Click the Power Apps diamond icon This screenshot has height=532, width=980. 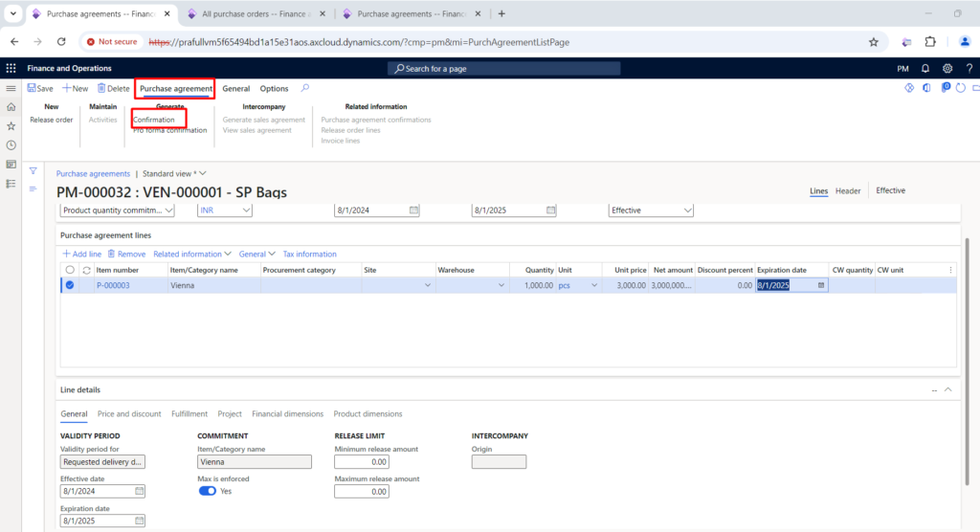909,88
